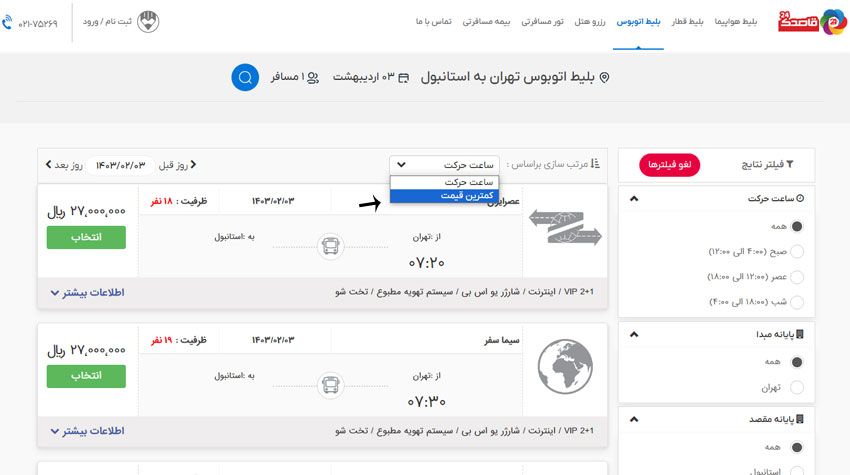Click لغو فیلترها red button
This screenshot has width=850, height=475.
669,165
